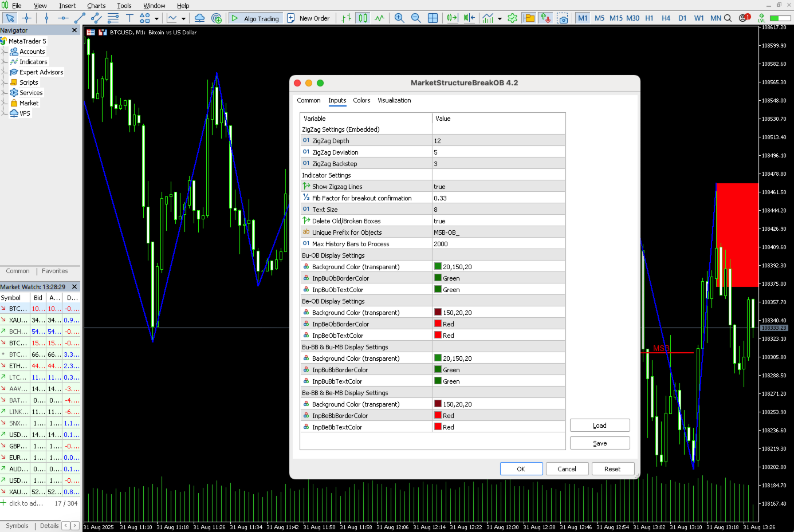Select the cursor arrow tool
Viewport: 794px width, 532px height.
tap(10, 18)
